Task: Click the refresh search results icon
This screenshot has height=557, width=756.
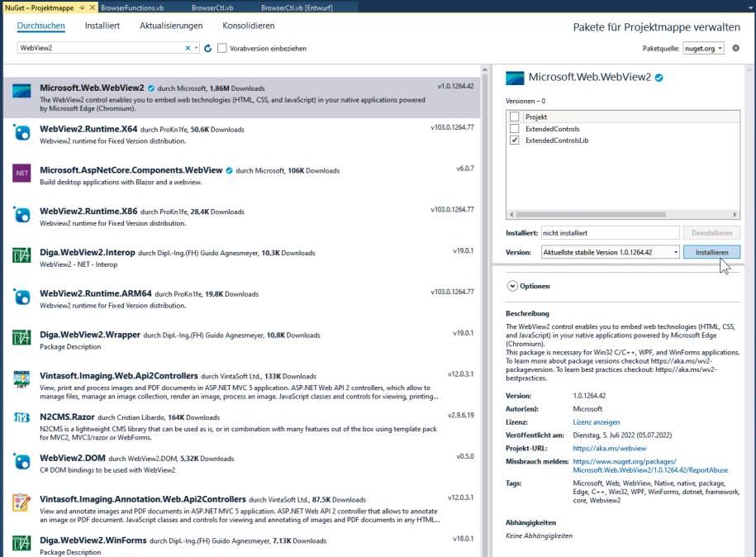Action: [x=208, y=48]
